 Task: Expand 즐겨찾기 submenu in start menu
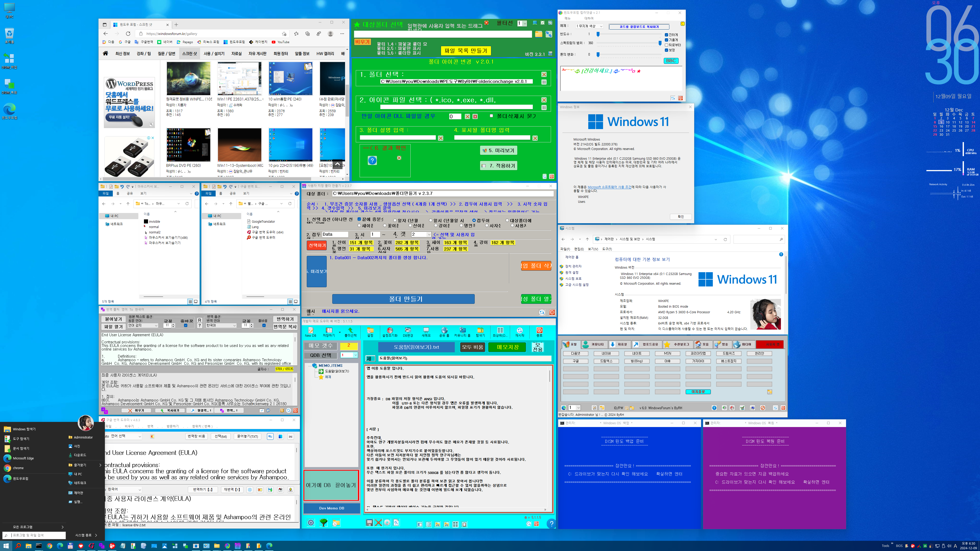(84, 465)
